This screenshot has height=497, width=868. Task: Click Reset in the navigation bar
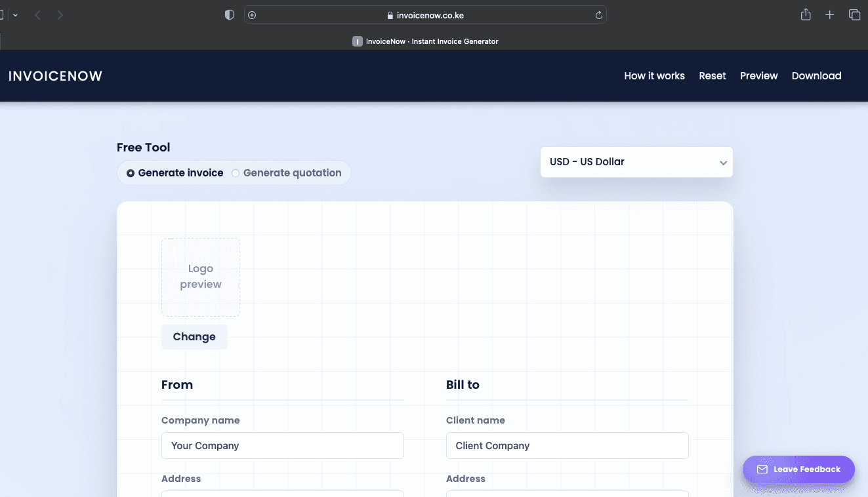pos(713,75)
